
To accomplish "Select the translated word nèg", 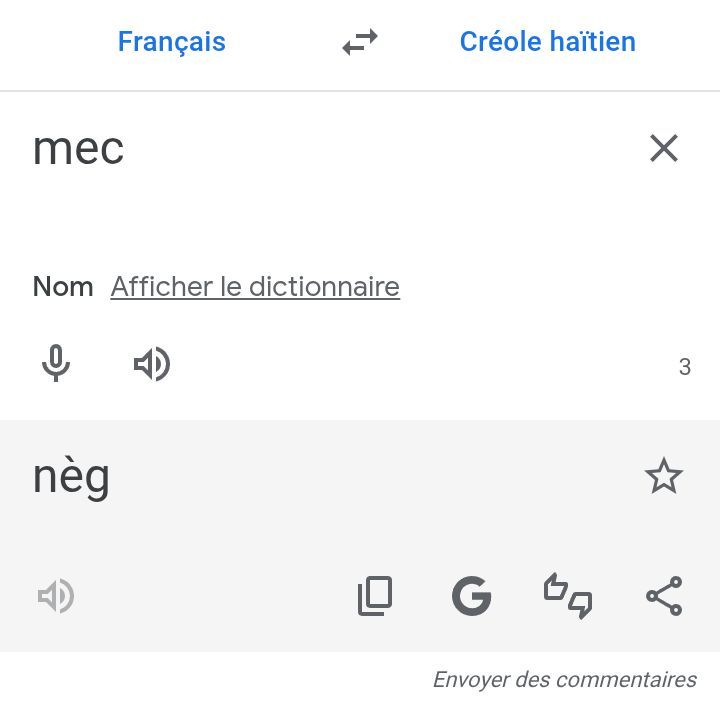I will (71, 478).
